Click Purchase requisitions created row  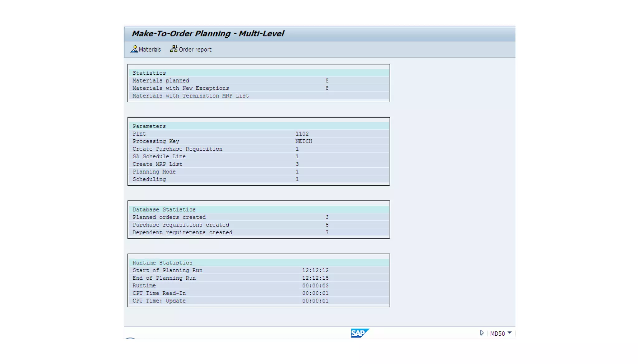[x=181, y=225]
